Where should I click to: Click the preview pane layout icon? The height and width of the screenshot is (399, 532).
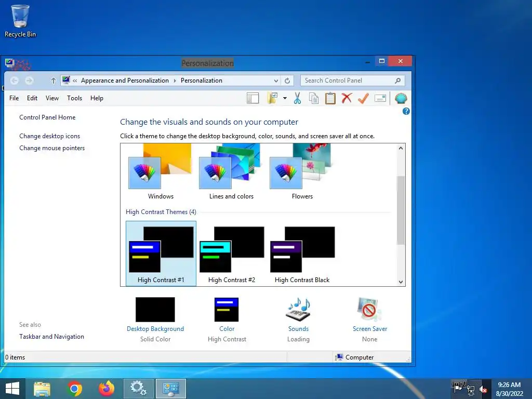coord(253,98)
